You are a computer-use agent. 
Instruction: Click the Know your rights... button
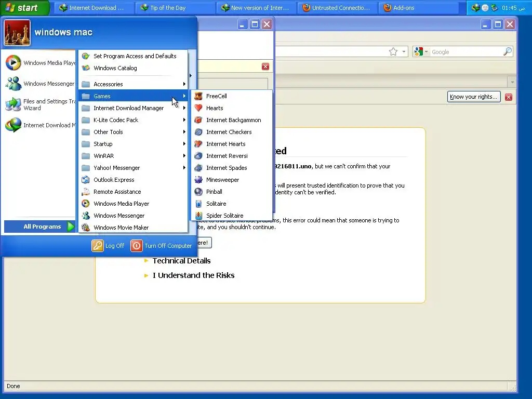coord(474,97)
